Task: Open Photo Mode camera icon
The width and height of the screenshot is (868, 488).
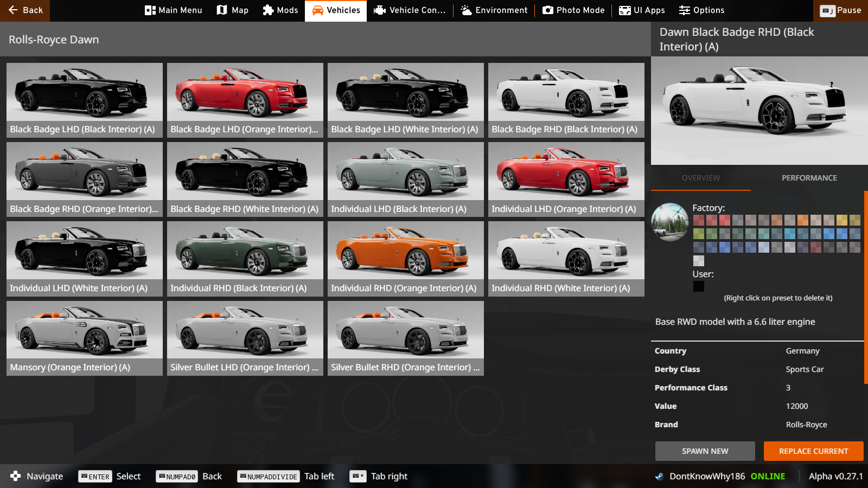Action: pos(548,10)
